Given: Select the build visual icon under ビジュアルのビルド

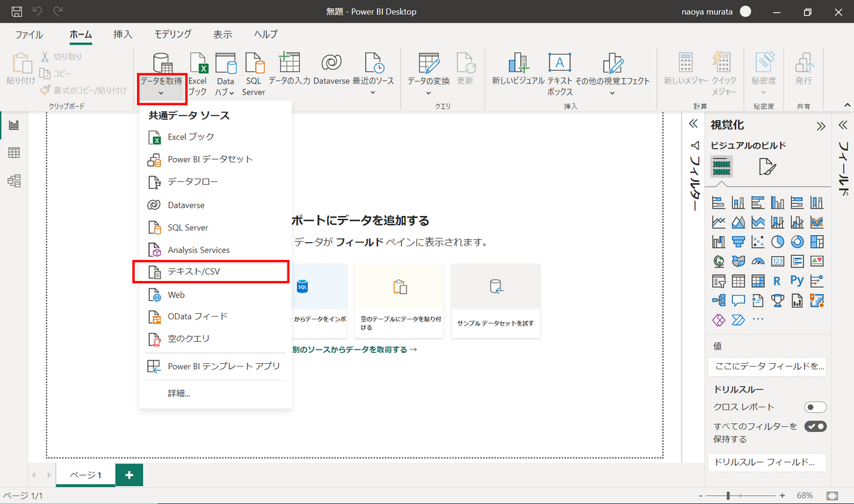Looking at the screenshot, I should (x=721, y=166).
